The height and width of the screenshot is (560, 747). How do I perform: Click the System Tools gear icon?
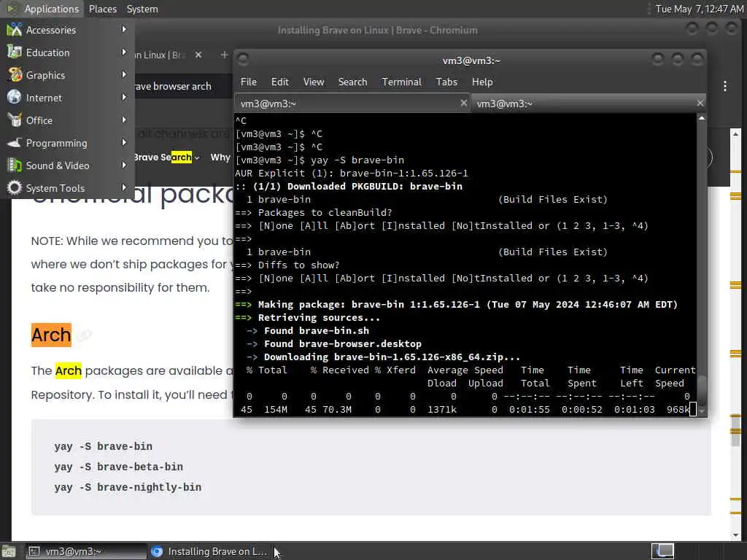tap(15, 187)
